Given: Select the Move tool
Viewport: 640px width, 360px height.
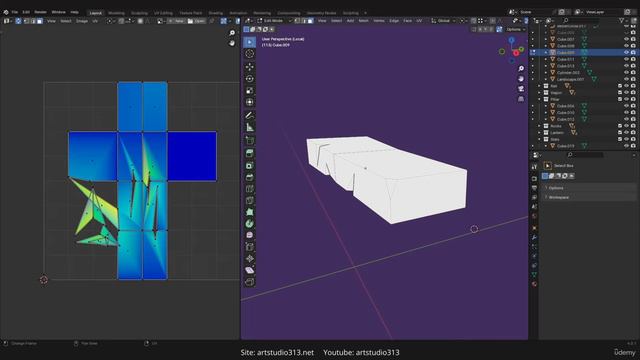Looking at the screenshot, I should point(250,67).
